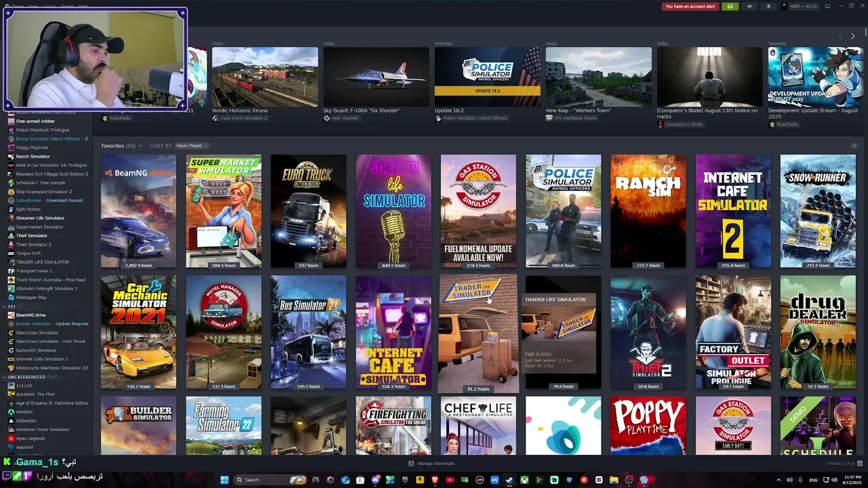This screenshot has height=488, width=868.
Task: Select Chef Life Restaurant Simulator cover
Action: 478,426
